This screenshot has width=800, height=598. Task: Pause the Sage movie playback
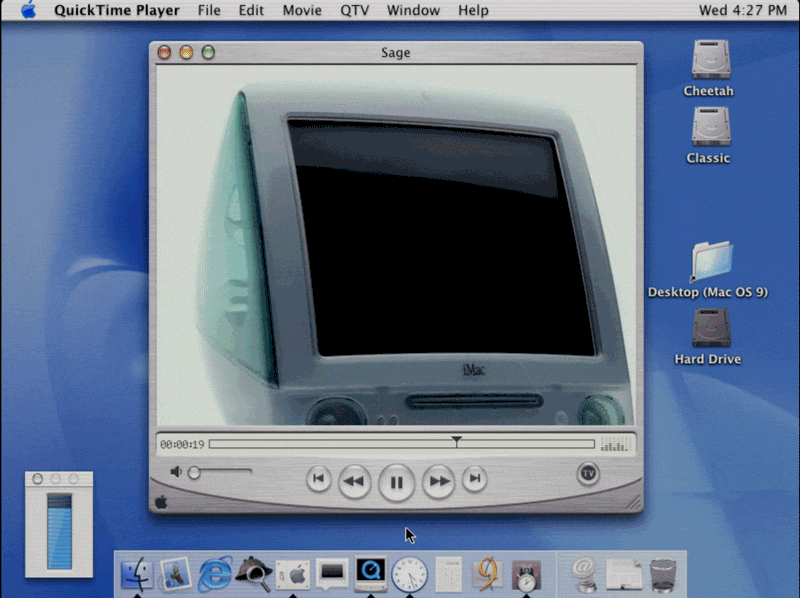click(396, 482)
